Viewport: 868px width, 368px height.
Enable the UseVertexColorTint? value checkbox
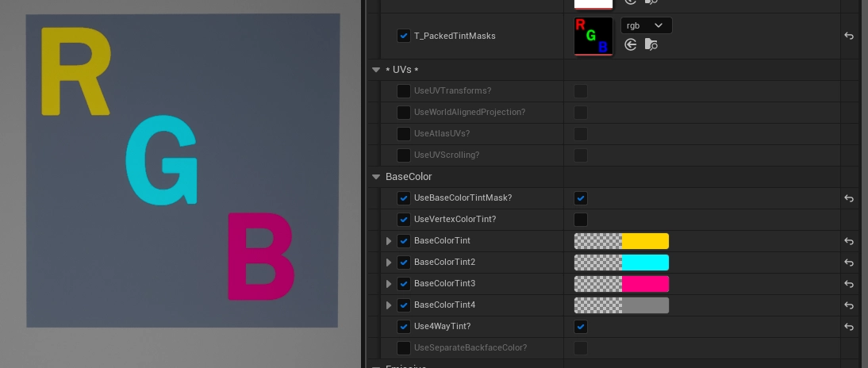click(x=581, y=220)
